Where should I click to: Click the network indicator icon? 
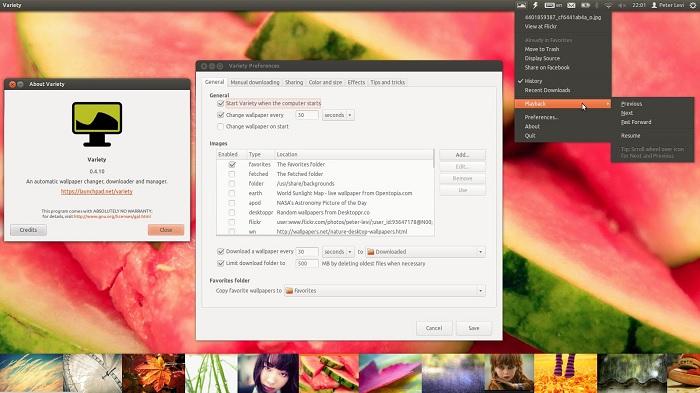pyautogui.click(x=608, y=5)
